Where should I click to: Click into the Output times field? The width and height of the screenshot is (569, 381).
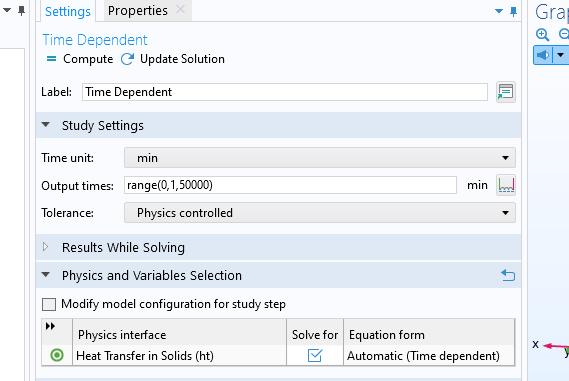[x=290, y=185]
